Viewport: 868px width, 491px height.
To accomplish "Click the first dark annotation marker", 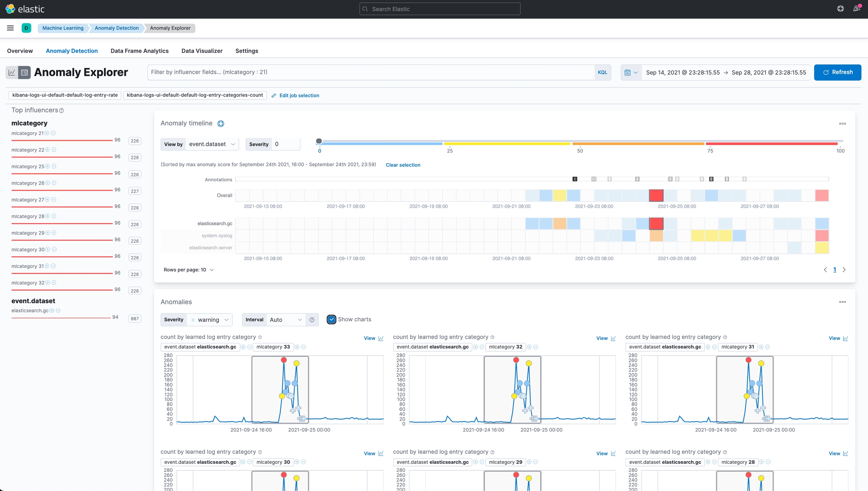I will (575, 179).
